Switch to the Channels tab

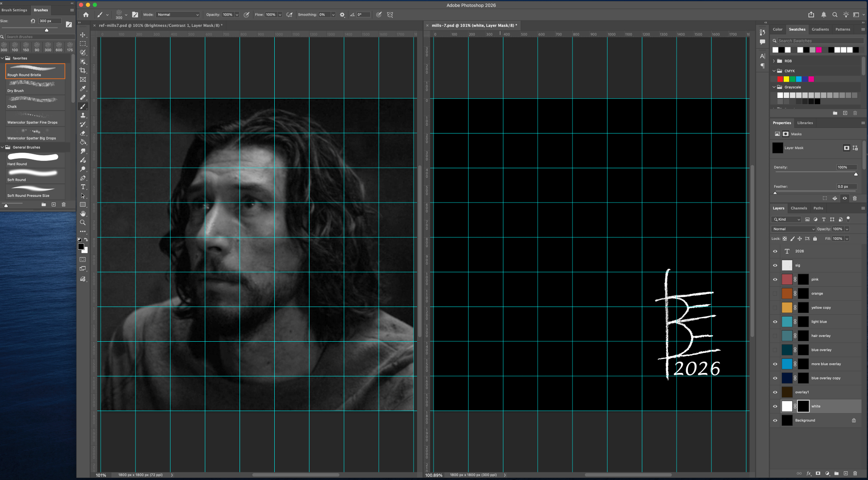[799, 208]
